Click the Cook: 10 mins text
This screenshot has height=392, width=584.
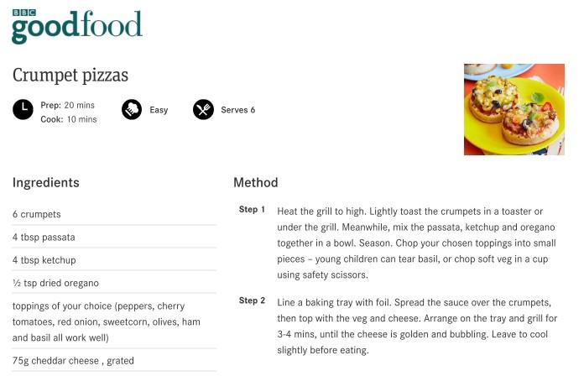point(69,119)
